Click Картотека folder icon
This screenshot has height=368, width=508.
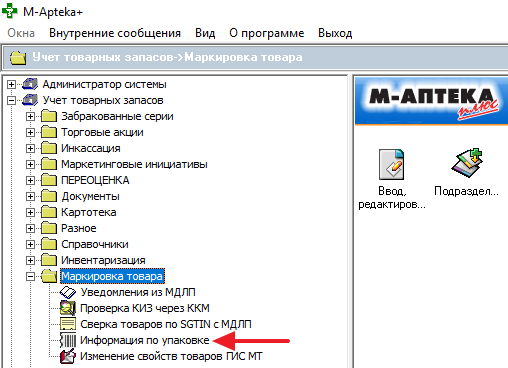point(49,212)
